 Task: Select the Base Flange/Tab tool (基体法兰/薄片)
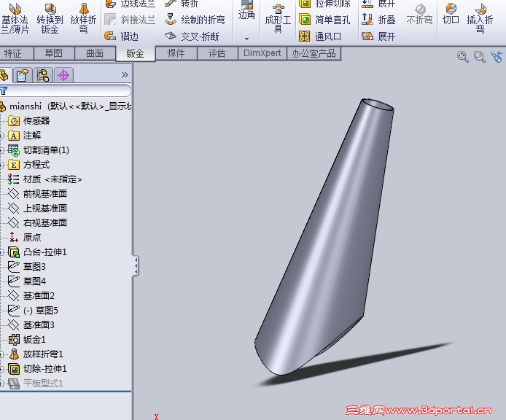[15, 18]
